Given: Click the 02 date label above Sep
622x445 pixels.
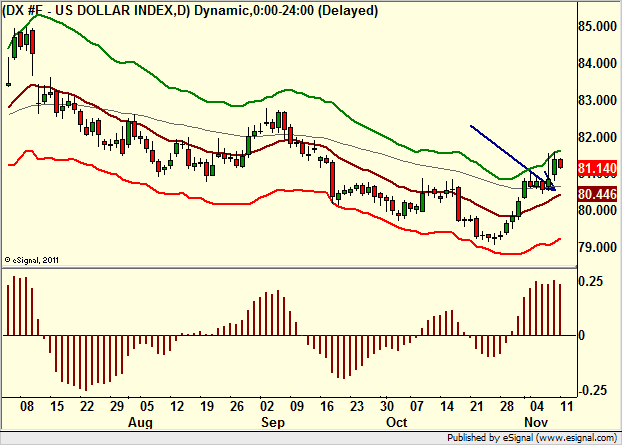Looking at the screenshot, I should pos(267,407).
